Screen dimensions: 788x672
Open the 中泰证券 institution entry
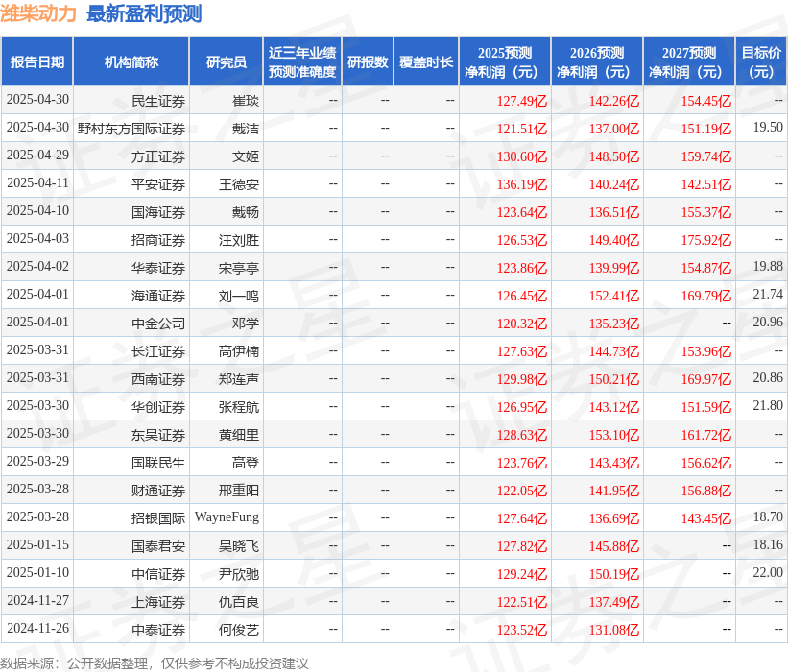[x=158, y=630]
